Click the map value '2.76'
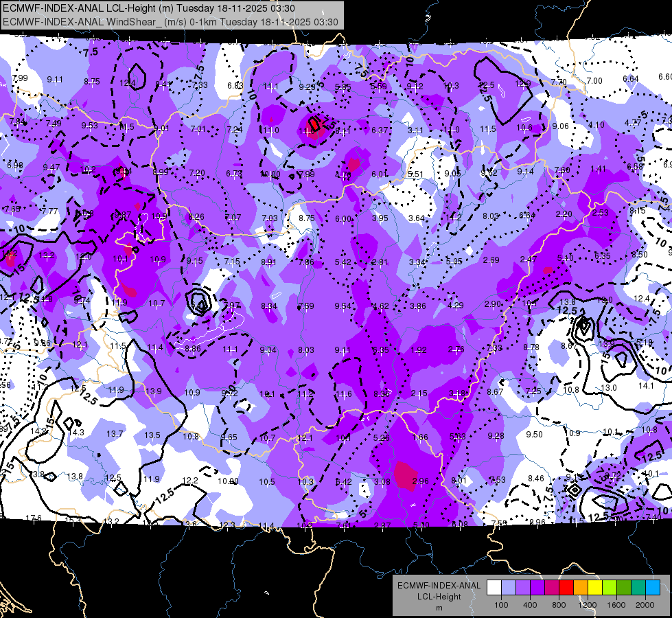672x618 pixels. click(456, 349)
